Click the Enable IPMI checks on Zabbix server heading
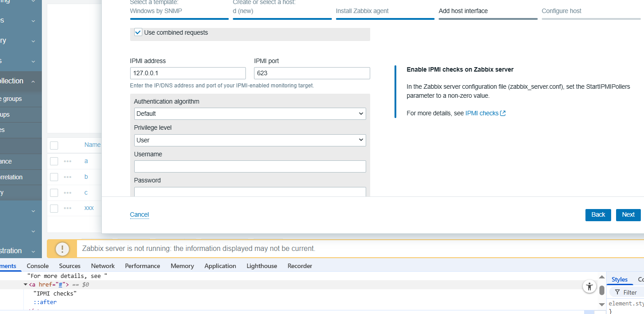The image size is (644, 314). (x=460, y=69)
